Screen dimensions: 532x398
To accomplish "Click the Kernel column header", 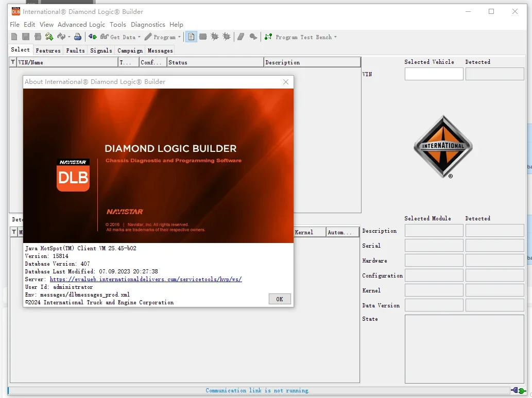I will [x=310, y=232].
